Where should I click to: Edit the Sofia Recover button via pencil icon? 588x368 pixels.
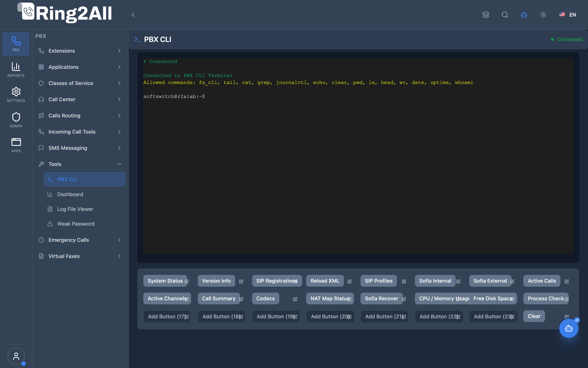[404, 299]
